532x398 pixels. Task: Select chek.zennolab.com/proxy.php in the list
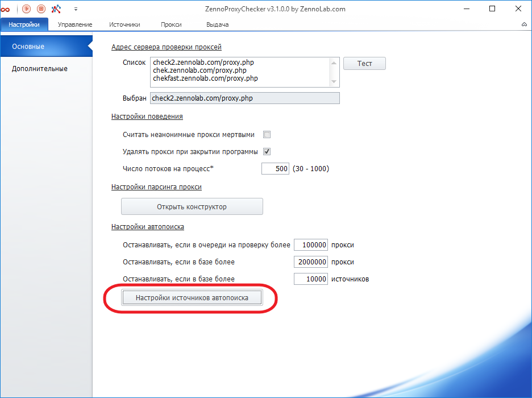coord(199,71)
